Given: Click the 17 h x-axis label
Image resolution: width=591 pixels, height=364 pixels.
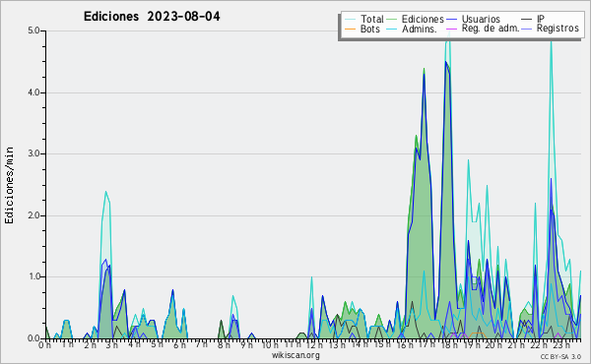Looking at the screenshot, I should coord(427,344).
